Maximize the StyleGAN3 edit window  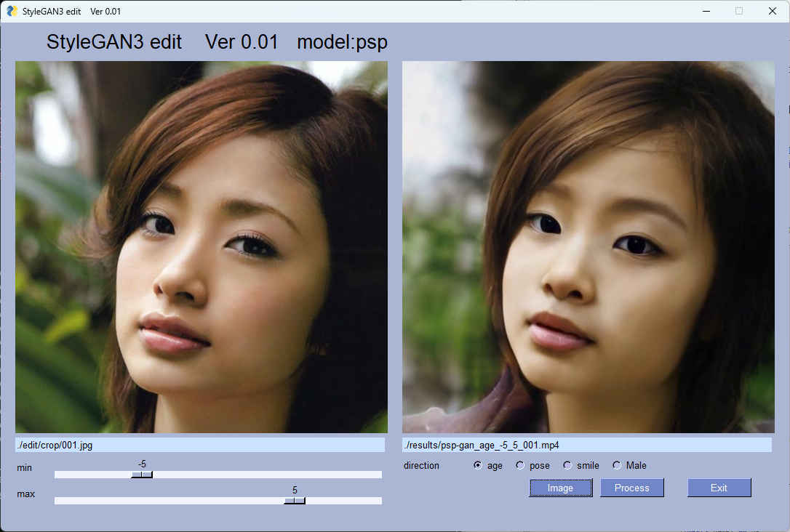coord(739,11)
